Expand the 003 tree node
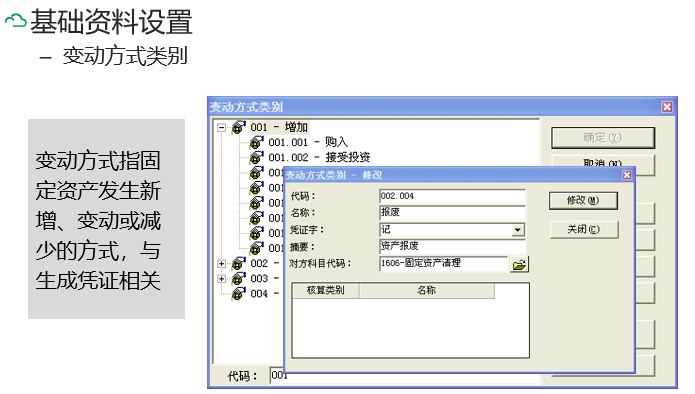695x394 pixels. pos(222,279)
